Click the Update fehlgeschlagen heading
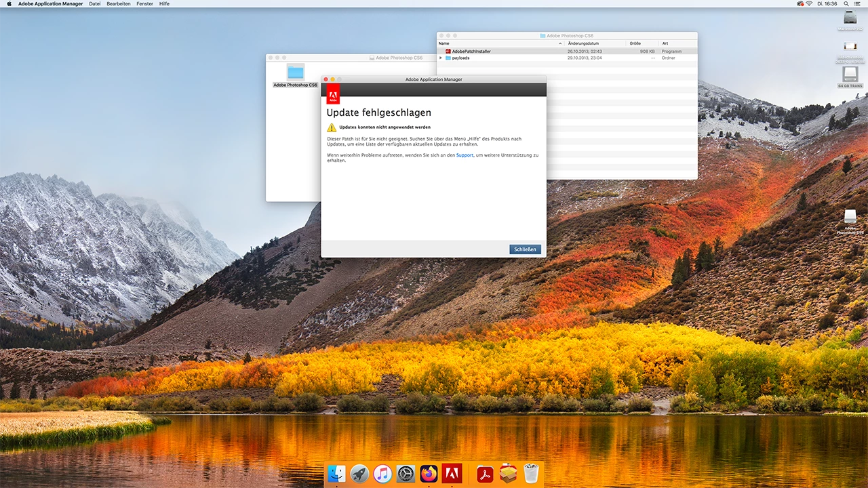 [x=378, y=113]
